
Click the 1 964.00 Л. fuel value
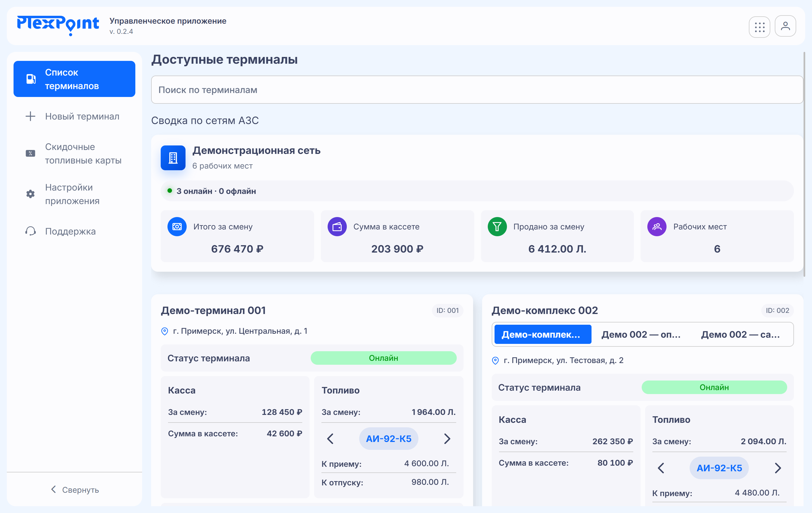pos(434,412)
